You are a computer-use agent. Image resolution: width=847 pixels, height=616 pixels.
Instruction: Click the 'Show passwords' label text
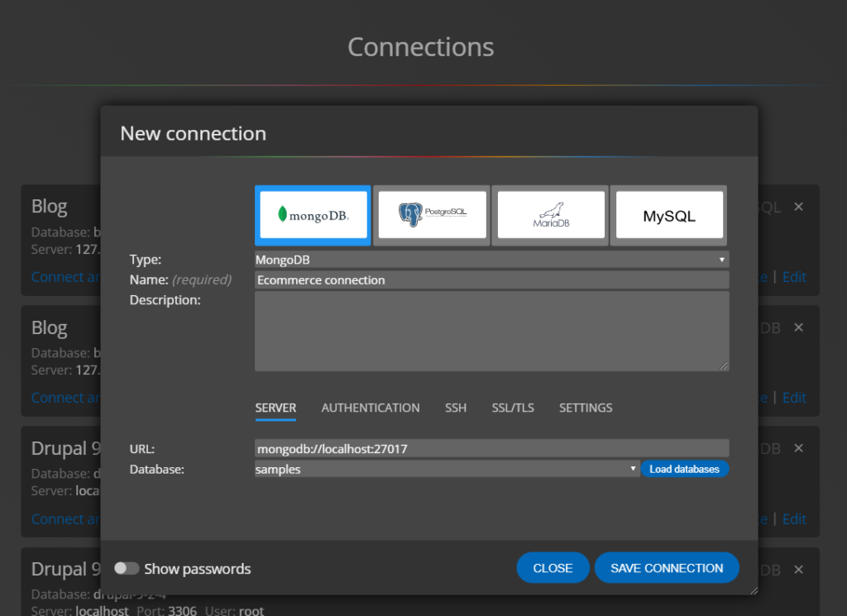197,569
